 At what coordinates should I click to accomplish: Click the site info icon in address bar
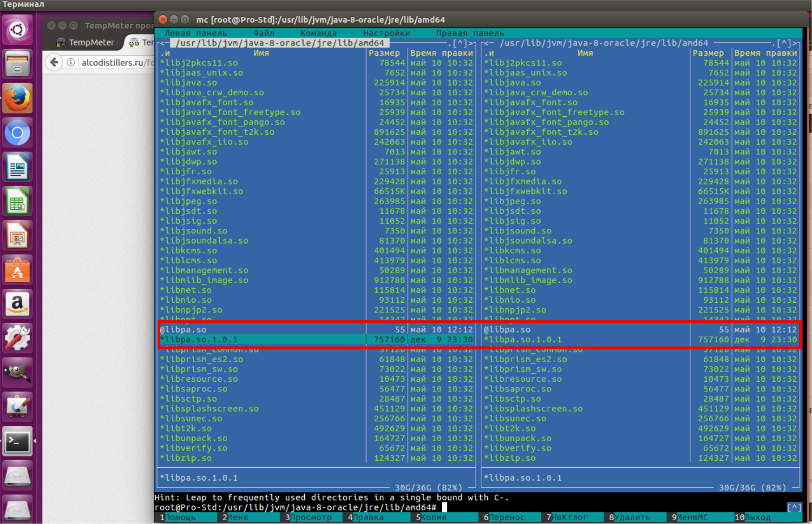tap(71, 62)
